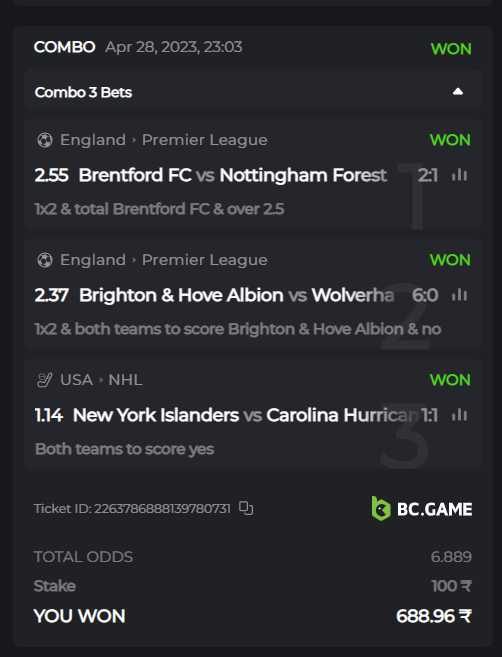Click the 2:1 score of Brentford match
The width and height of the screenshot is (502, 657).
tap(427, 175)
